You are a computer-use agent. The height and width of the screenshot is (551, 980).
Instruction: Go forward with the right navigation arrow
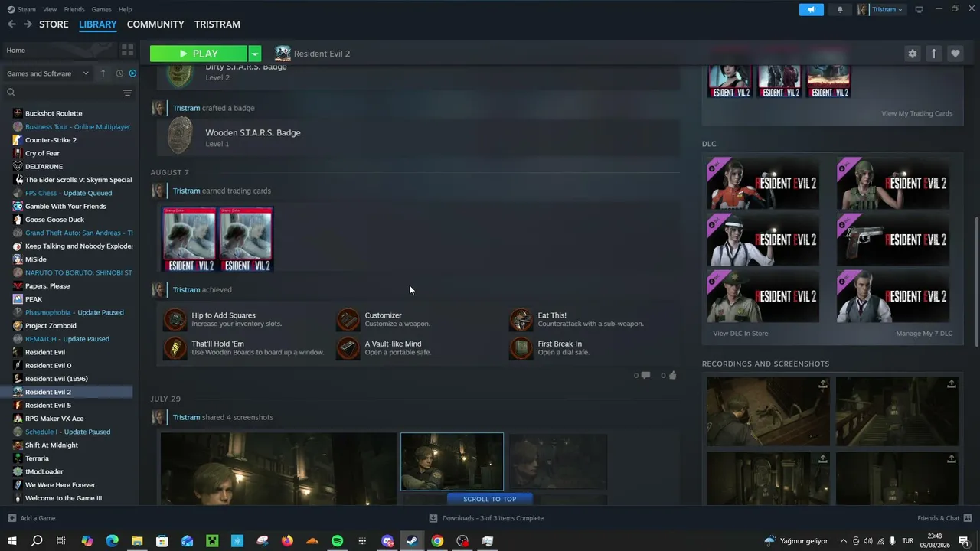pos(28,24)
